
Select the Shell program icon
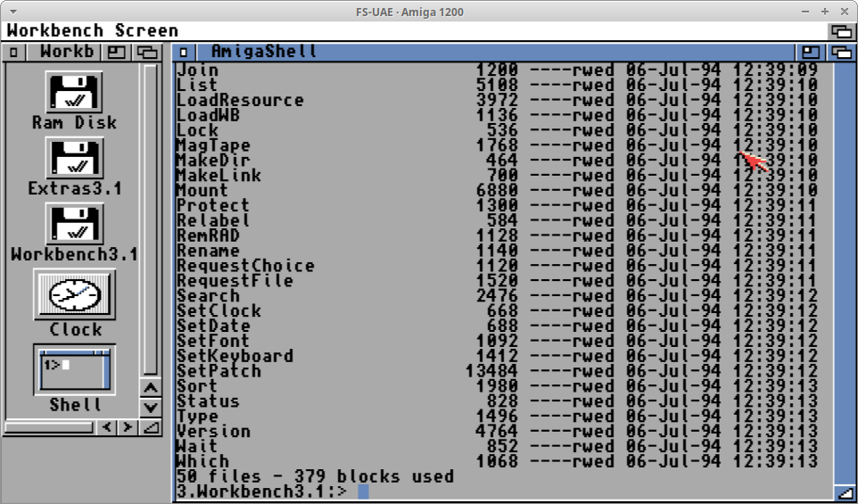coord(74,369)
